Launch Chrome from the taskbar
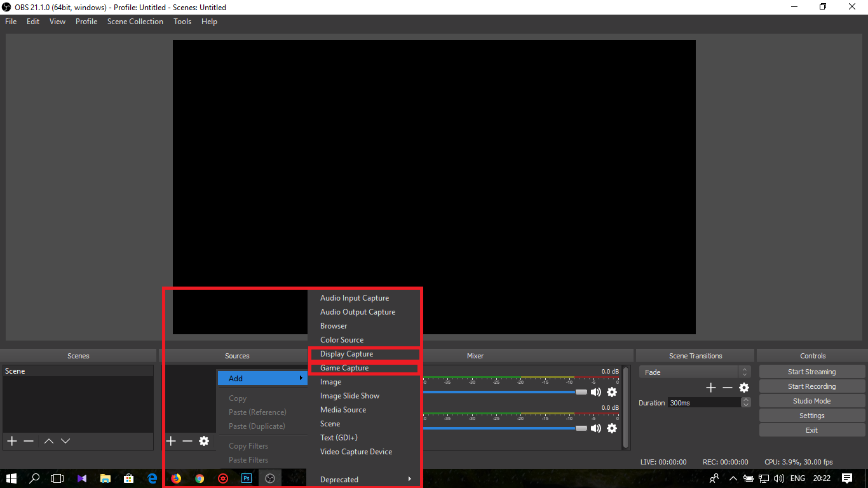Viewport: 868px width, 488px height. pyautogui.click(x=200, y=478)
